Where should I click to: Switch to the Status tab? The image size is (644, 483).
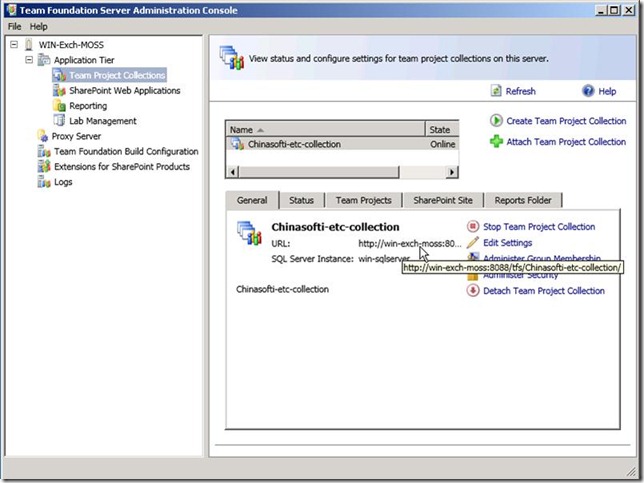point(301,200)
